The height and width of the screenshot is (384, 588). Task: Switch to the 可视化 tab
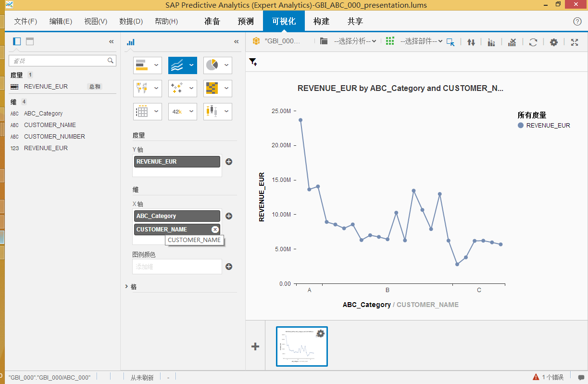(284, 22)
